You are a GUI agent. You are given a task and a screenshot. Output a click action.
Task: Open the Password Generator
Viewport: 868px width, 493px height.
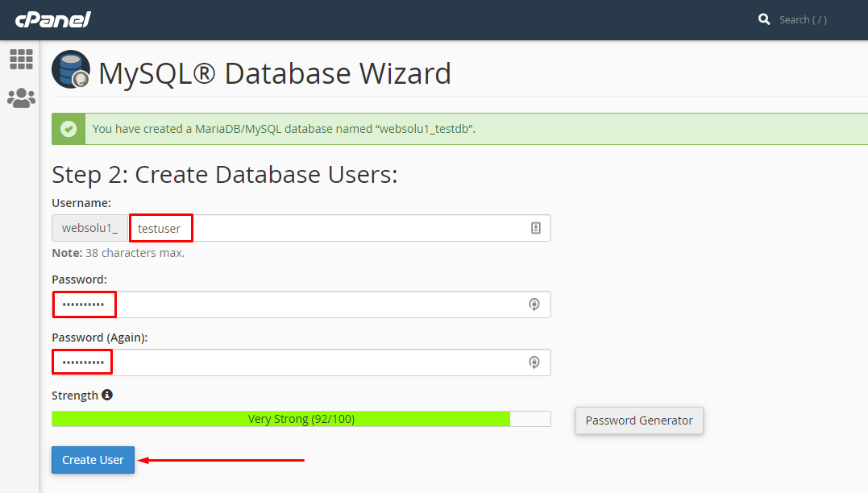(639, 420)
